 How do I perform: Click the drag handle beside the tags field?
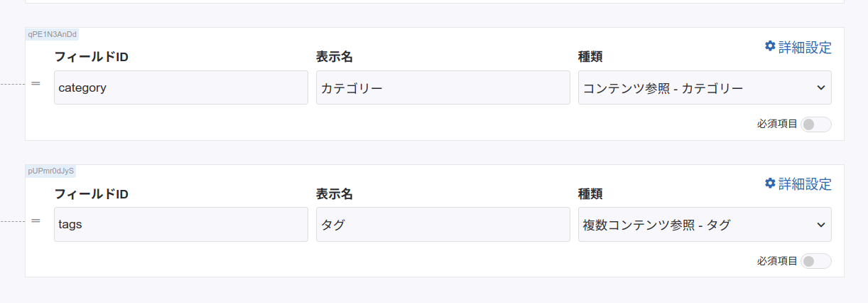36,220
